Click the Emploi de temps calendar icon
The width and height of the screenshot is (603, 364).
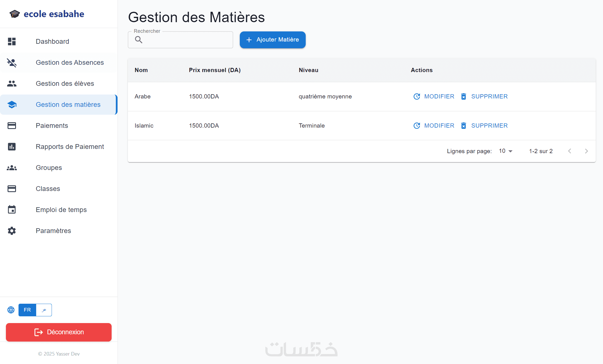pos(12,210)
